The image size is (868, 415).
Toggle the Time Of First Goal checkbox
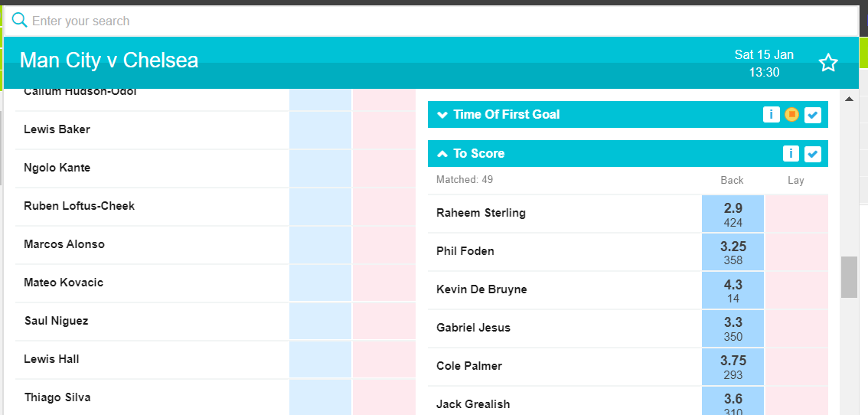813,115
